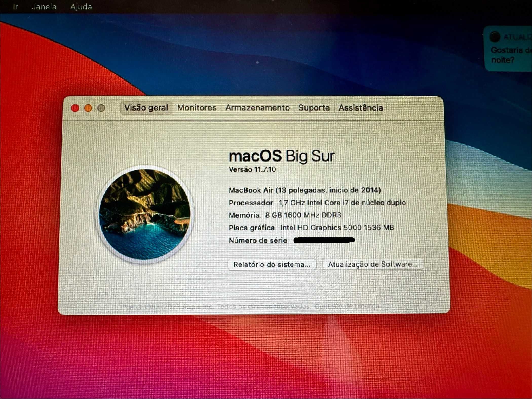
Task: Switch to the Monitores tab
Action: point(197,108)
